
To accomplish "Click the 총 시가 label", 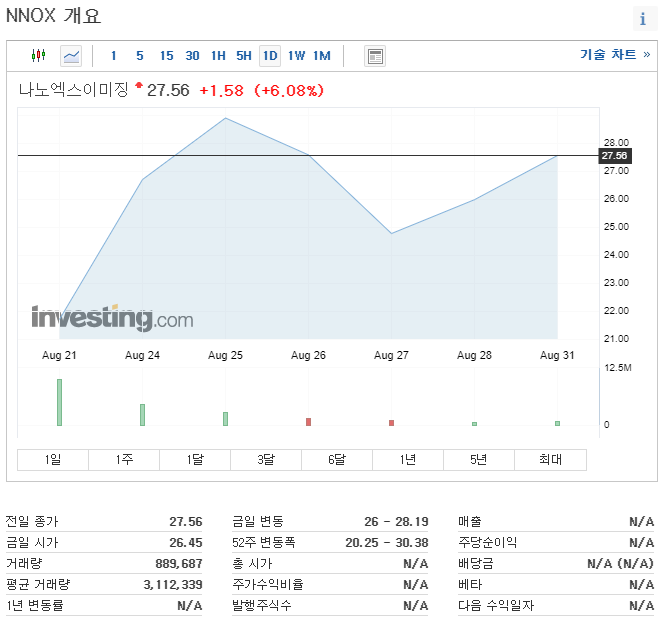I will click(252, 564).
